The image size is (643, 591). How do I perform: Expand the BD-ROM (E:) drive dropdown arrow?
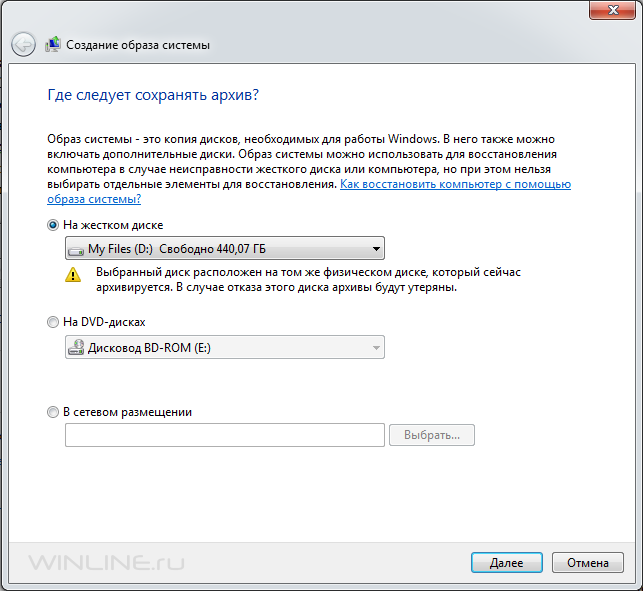tap(376, 348)
